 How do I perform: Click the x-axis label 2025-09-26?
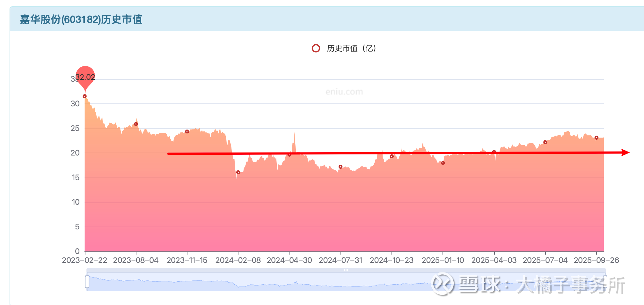[596, 260]
